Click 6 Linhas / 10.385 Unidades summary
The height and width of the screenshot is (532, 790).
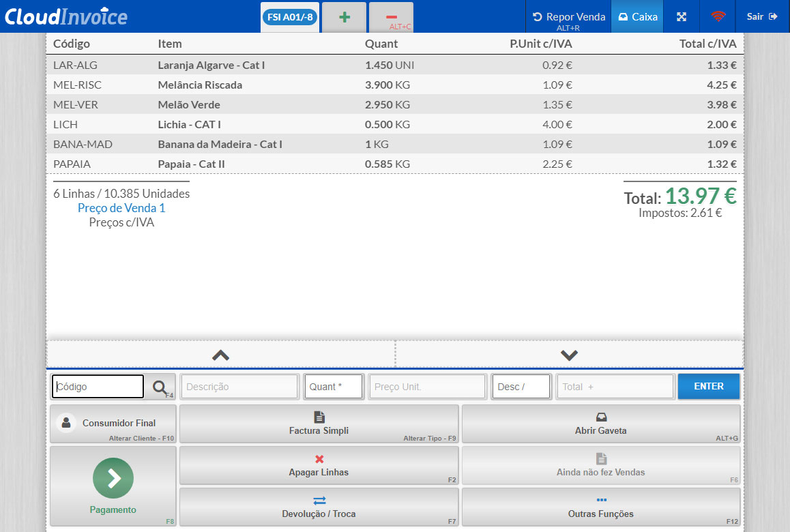click(121, 194)
